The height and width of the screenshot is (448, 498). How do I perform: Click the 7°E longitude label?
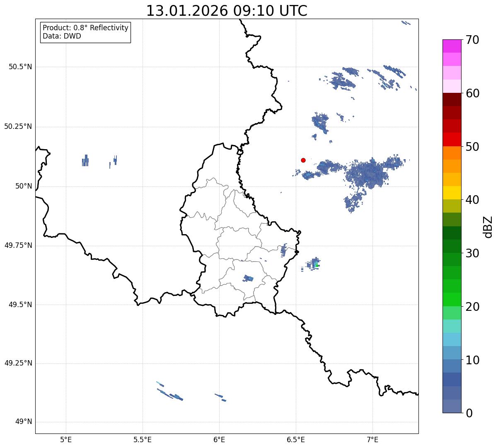point(372,439)
